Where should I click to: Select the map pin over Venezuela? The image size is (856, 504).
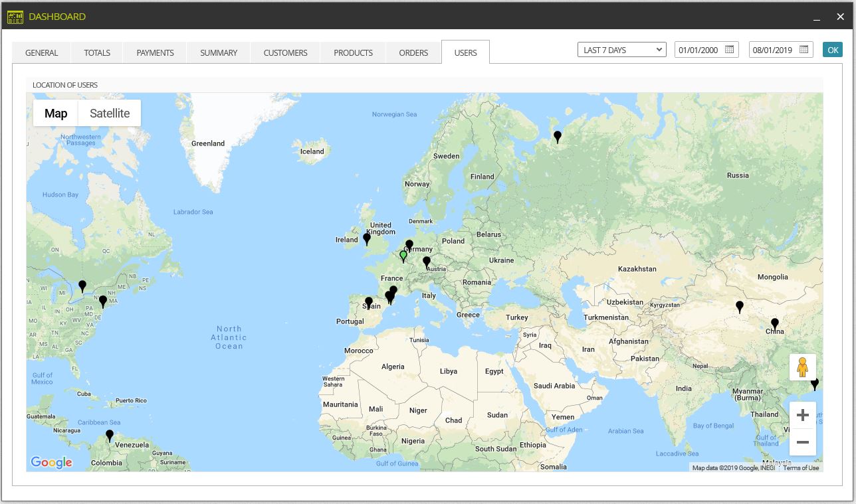pyautogui.click(x=110, y=436)
